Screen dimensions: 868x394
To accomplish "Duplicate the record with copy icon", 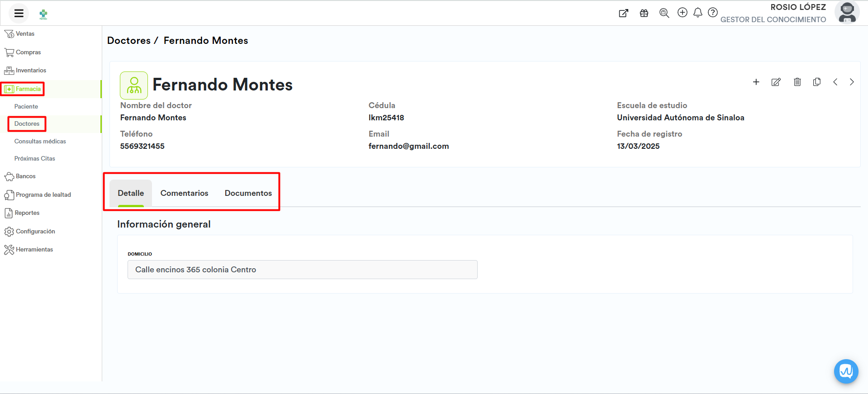I will tap(816, 82).
